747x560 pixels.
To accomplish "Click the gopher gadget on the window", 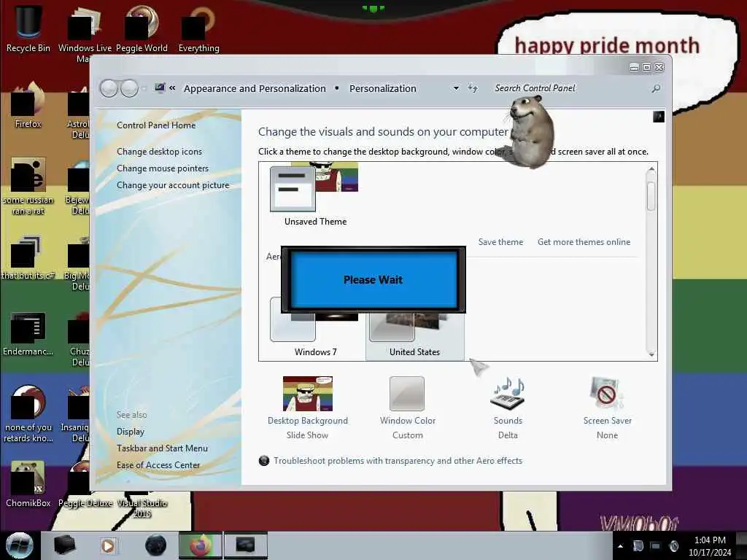I will pos(530,131).
